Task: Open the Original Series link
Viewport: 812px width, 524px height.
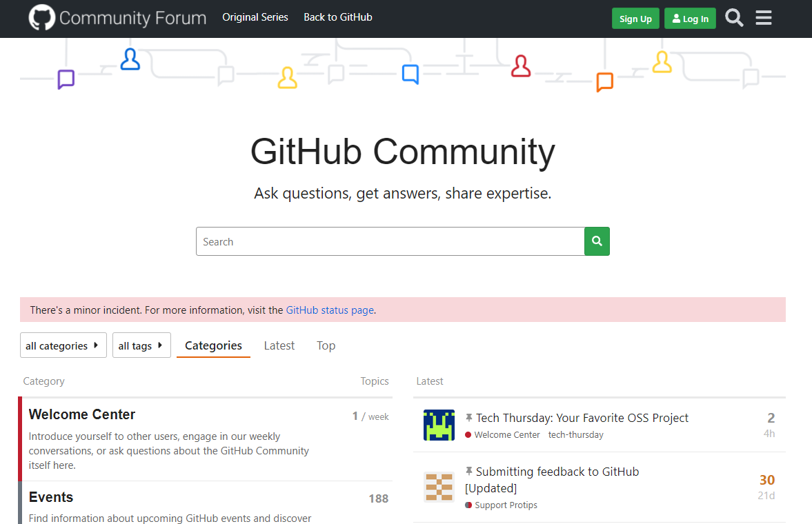Action: tap(255, 17)
